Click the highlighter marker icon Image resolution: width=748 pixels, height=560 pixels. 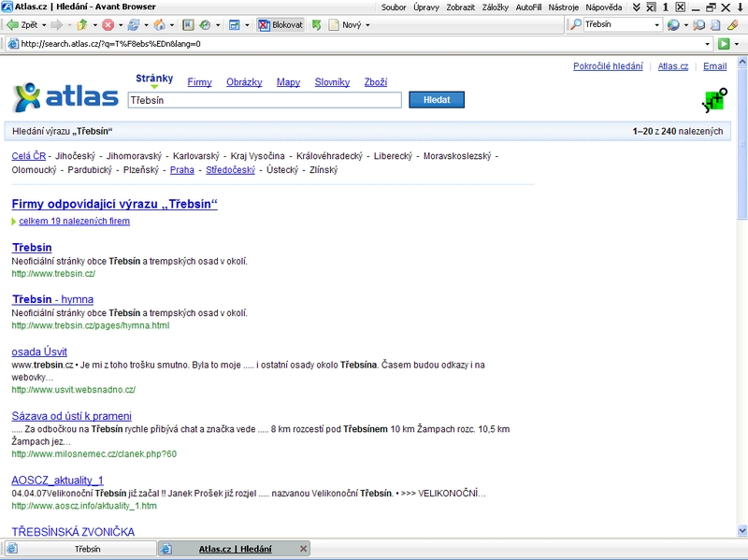[x=733, y=25]
